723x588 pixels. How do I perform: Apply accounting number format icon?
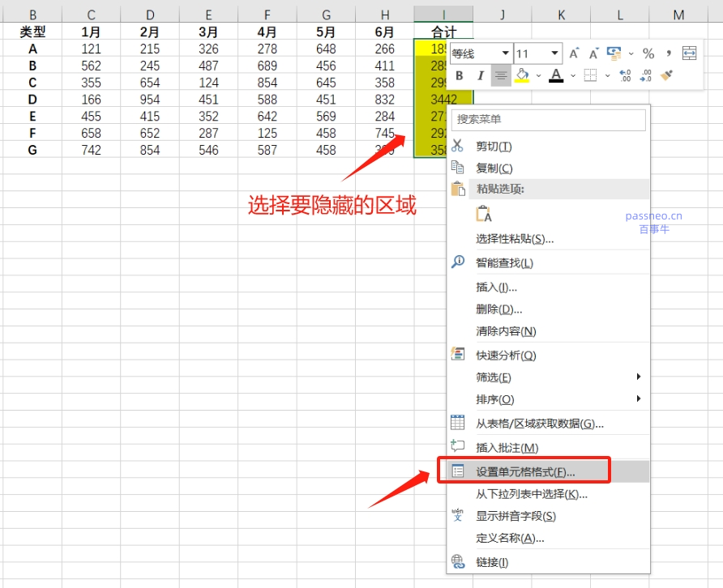coord(614,53)
